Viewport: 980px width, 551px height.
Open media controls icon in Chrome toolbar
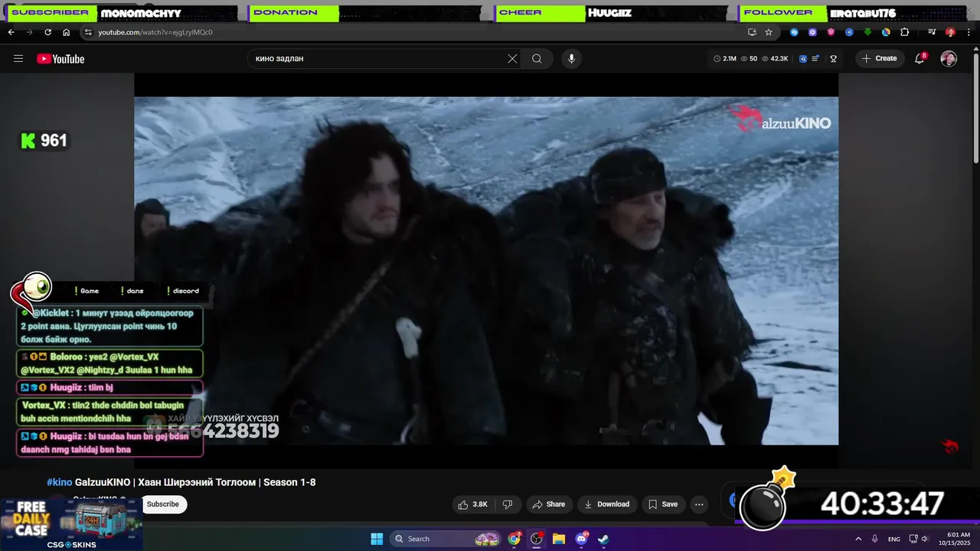932,32
